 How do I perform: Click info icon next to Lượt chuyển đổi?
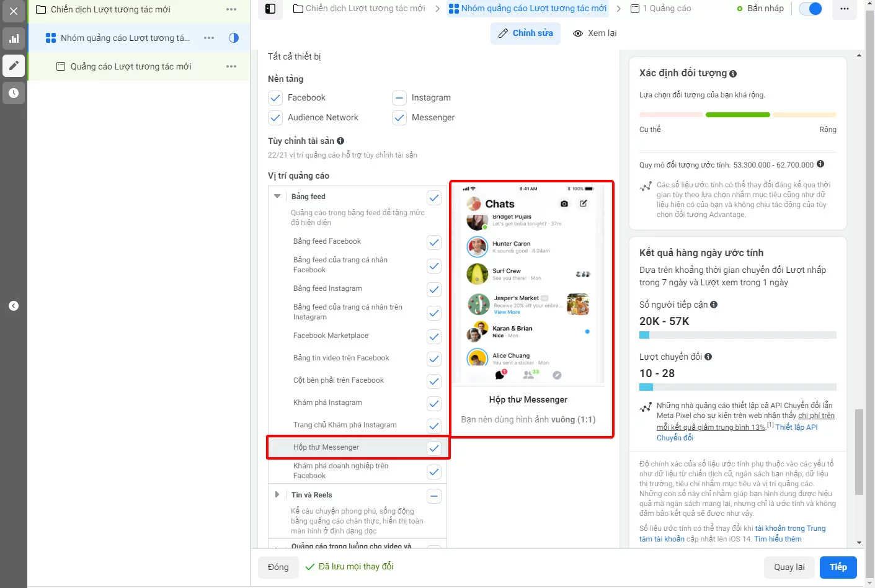708,357
